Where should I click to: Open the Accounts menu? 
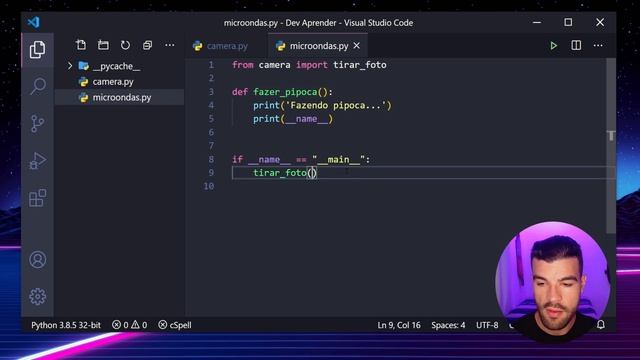tap(37, 260)
